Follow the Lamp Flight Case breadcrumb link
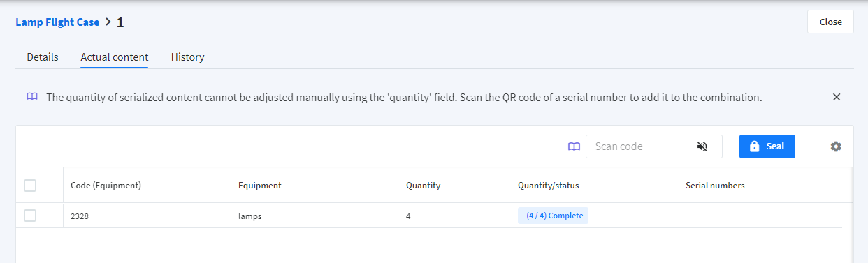The height and width of the screenshot is (263, 868). [57, 22]
